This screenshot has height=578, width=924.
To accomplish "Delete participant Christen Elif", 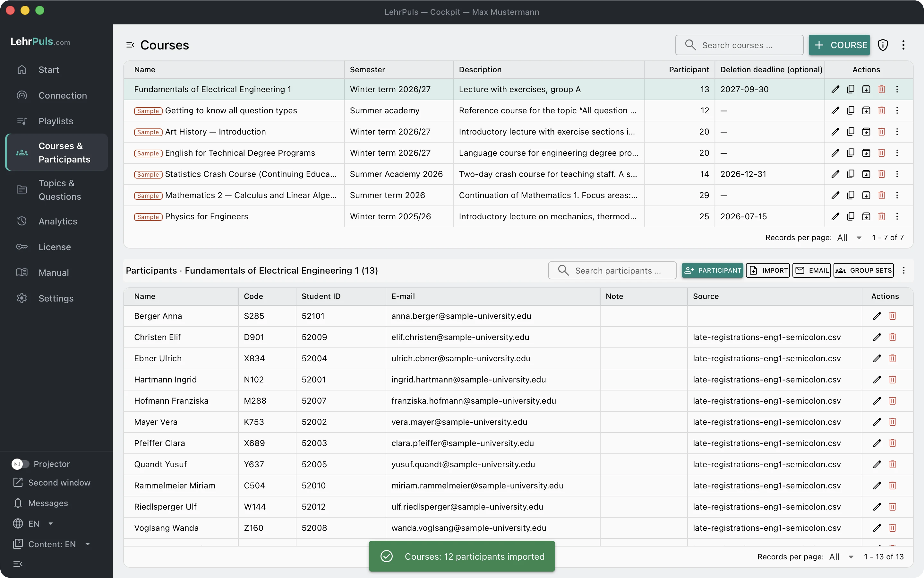I will coord(892,337).
